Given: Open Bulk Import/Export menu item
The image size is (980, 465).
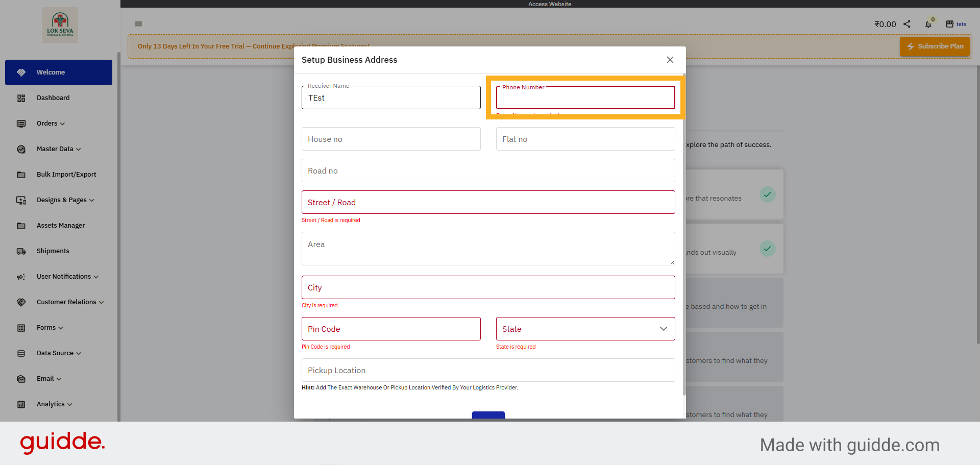Looking at the screenshot, I should click(x=66, y=175).
